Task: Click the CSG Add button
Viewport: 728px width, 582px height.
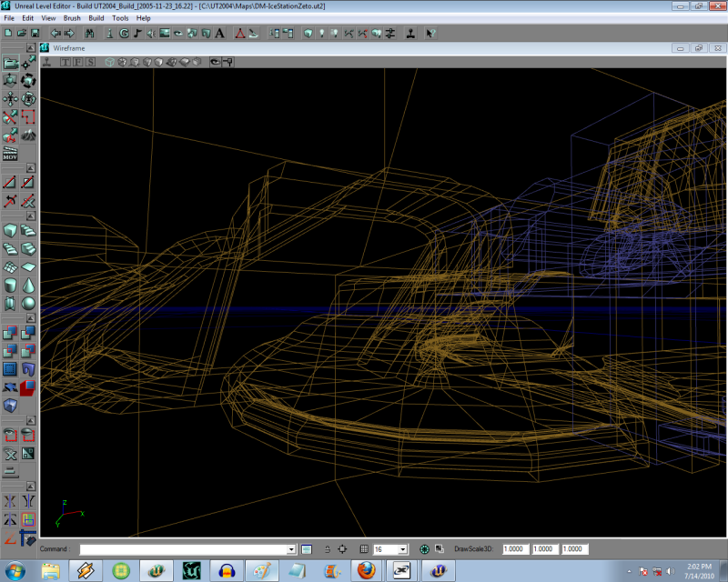Action: coord(10,332)
